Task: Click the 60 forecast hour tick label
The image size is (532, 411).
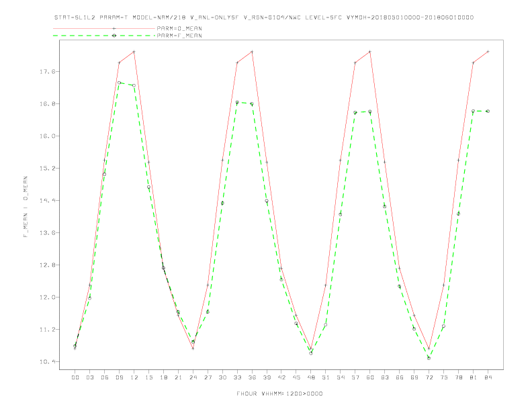Action: coord(370,377)
